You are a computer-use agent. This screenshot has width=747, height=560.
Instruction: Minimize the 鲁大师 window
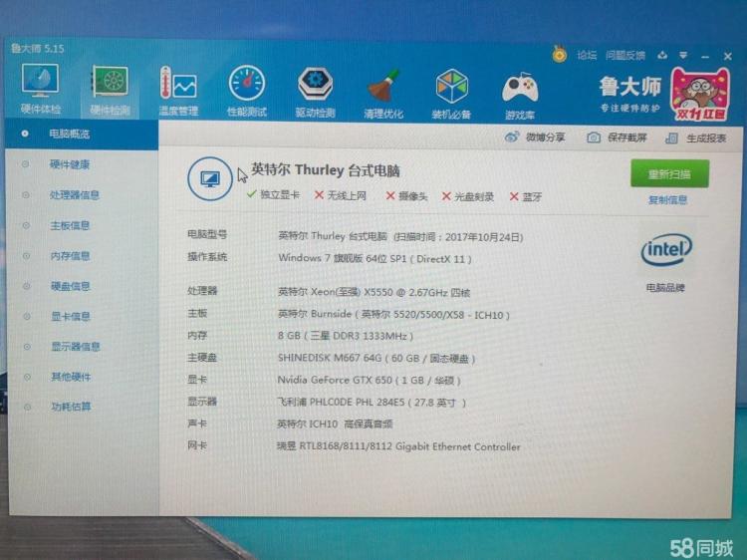coord(705,57)
